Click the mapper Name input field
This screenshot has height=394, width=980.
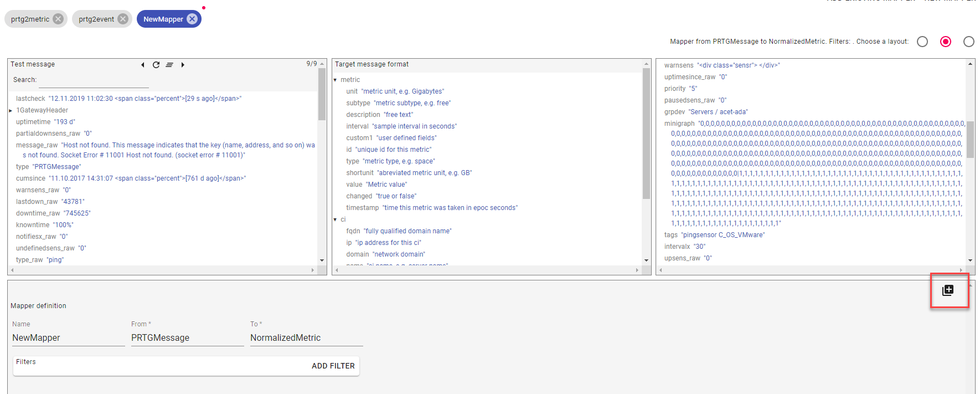point(68,338)
